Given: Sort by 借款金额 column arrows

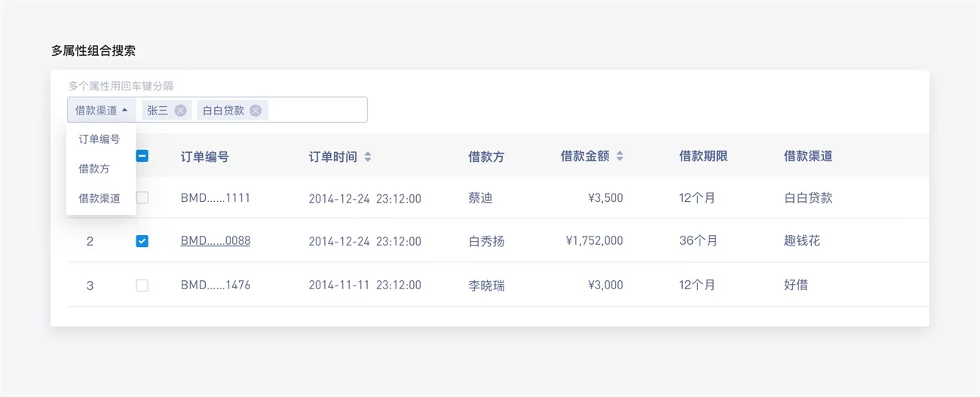Looking at the screenshot, I should pos(620,157).
